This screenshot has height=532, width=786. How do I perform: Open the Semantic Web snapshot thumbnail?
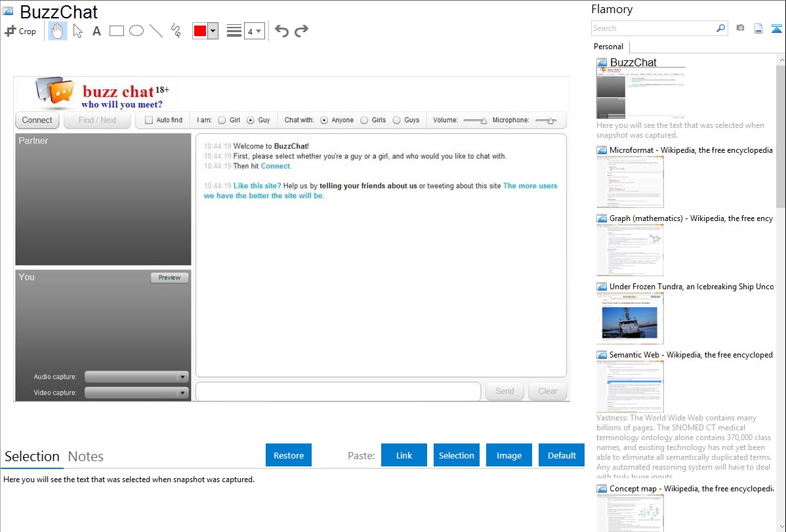(x=630, y=386)
